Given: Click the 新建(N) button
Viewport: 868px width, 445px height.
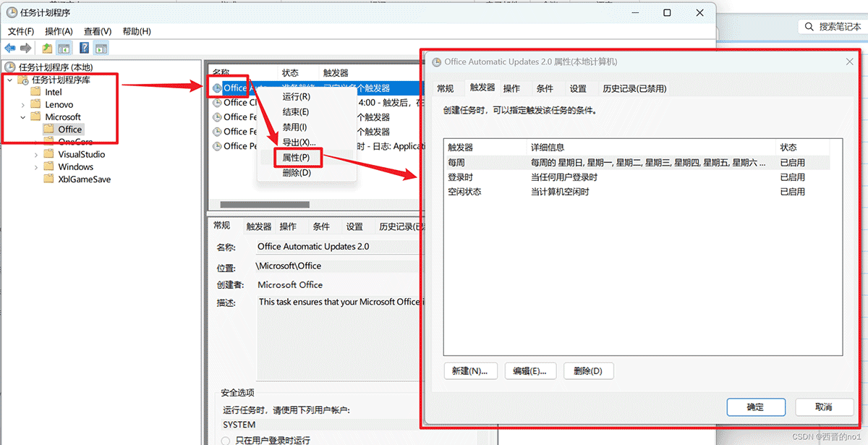Looking at the screenshot, I should point(470,370).
